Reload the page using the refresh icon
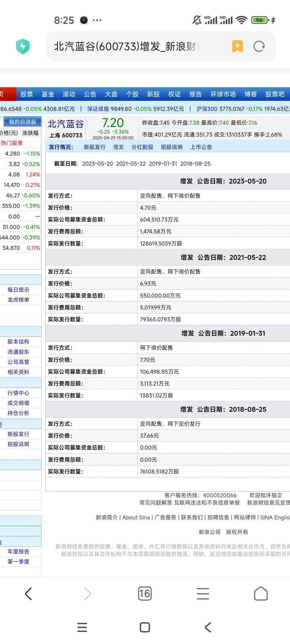Screen dimensions: 290x644 [x=259, y=46]
